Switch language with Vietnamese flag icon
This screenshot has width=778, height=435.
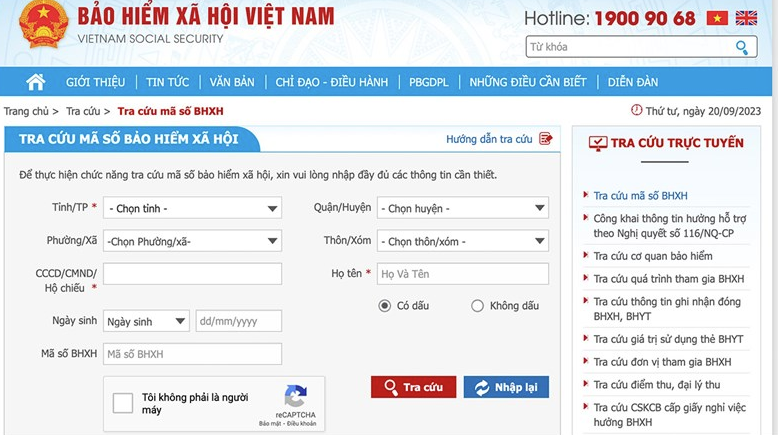[717, 18]
